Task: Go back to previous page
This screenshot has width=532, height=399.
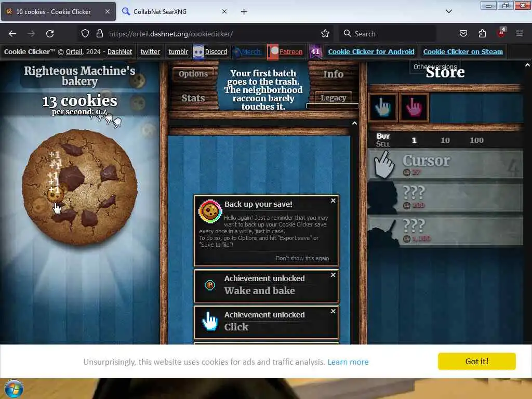Action: 12,34
